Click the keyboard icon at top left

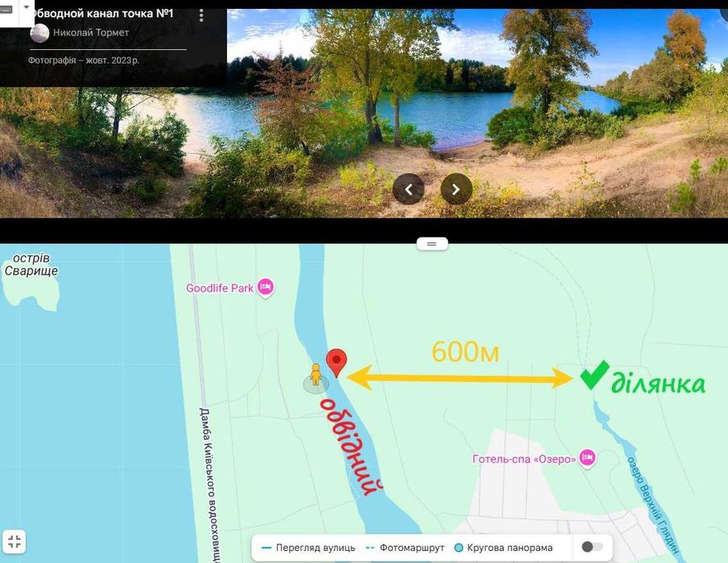pyautogui.click(x=6, y=10)
